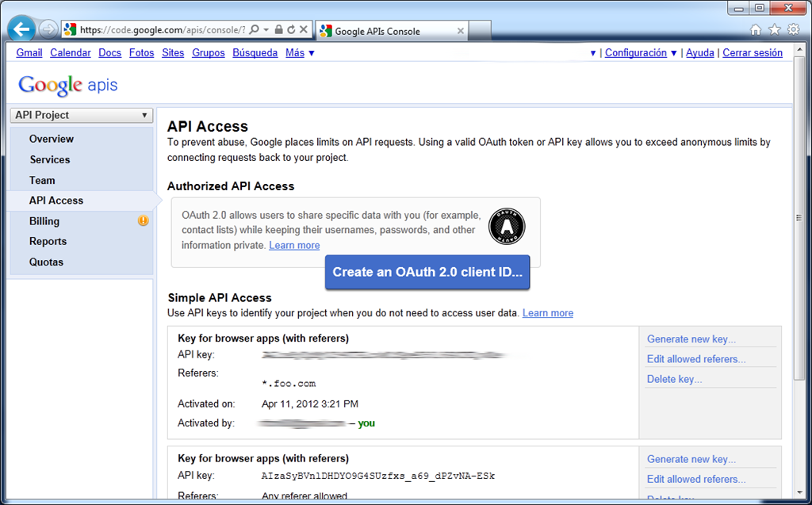Open the browser Home icon
This screenshot has height=505, width=812.
[756, 29]
